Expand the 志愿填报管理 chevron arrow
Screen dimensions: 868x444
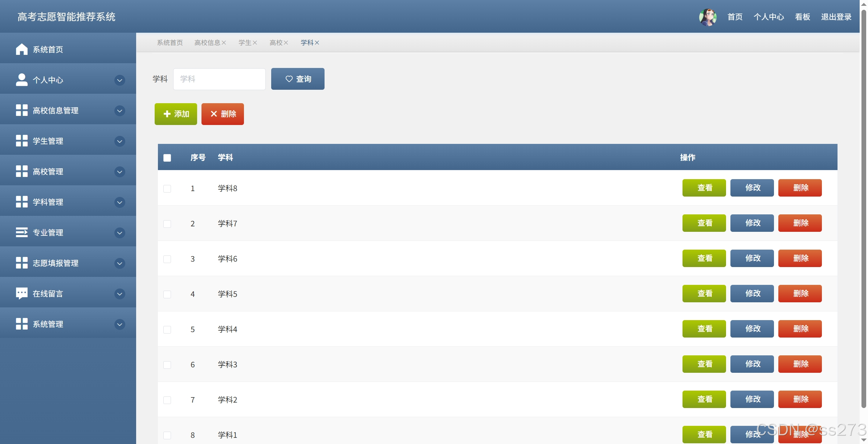119,263
